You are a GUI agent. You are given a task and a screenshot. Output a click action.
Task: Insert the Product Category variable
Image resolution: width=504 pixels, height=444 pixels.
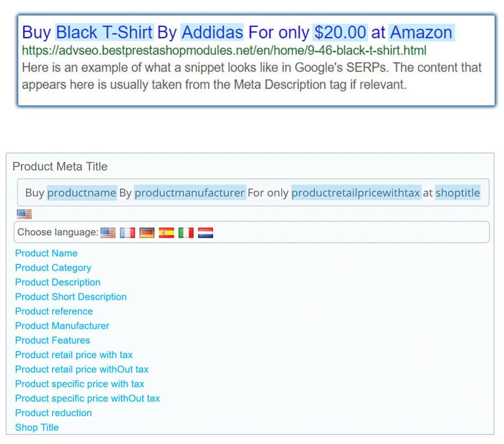point(53,268)
